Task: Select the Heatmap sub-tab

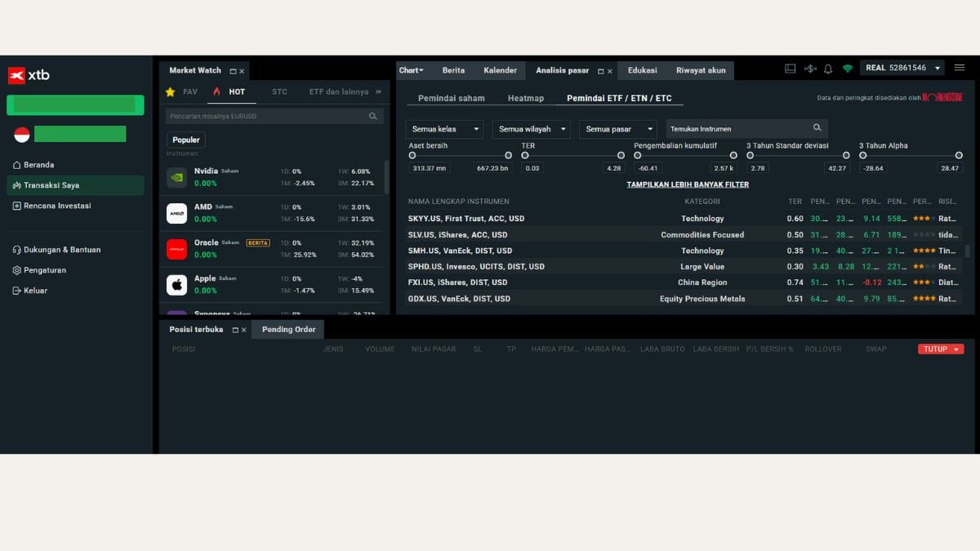Action: click(x=526, y=98)
